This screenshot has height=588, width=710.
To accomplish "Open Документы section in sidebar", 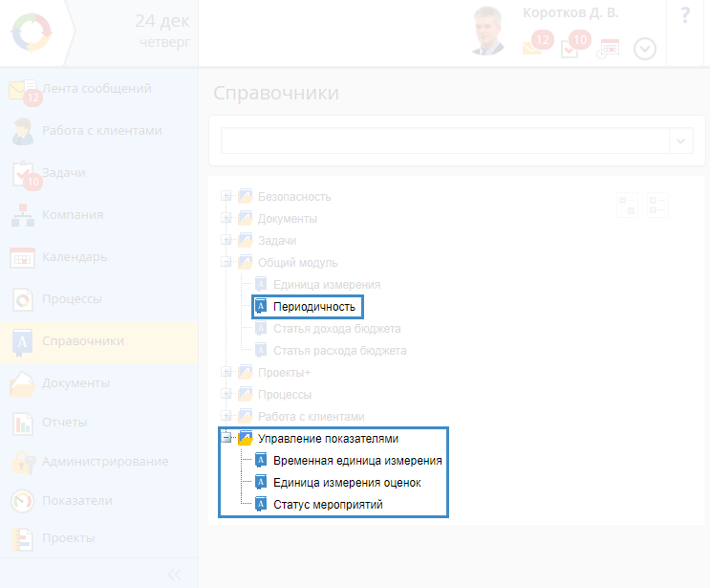I will [x=98, y=383].
